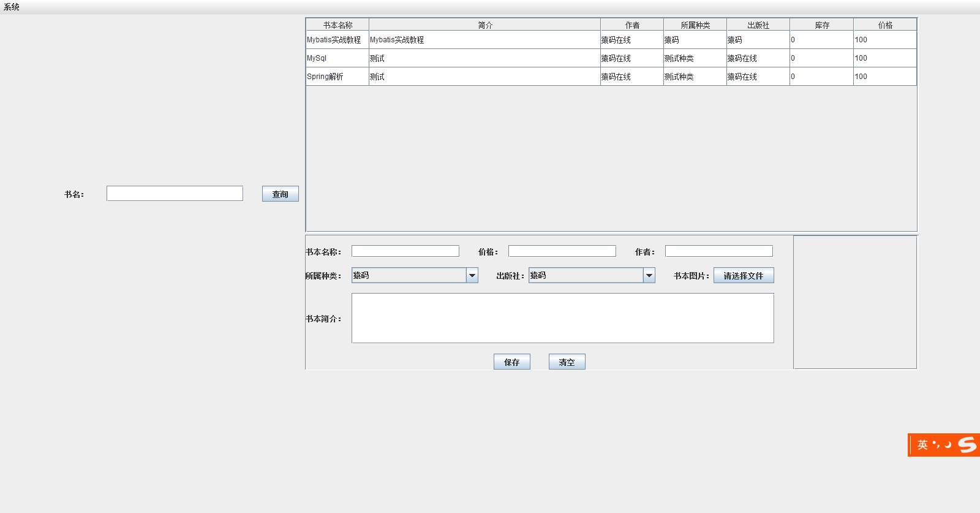Click the 书本名称 column header
The image size is (980, 513).
pos(337,25)
